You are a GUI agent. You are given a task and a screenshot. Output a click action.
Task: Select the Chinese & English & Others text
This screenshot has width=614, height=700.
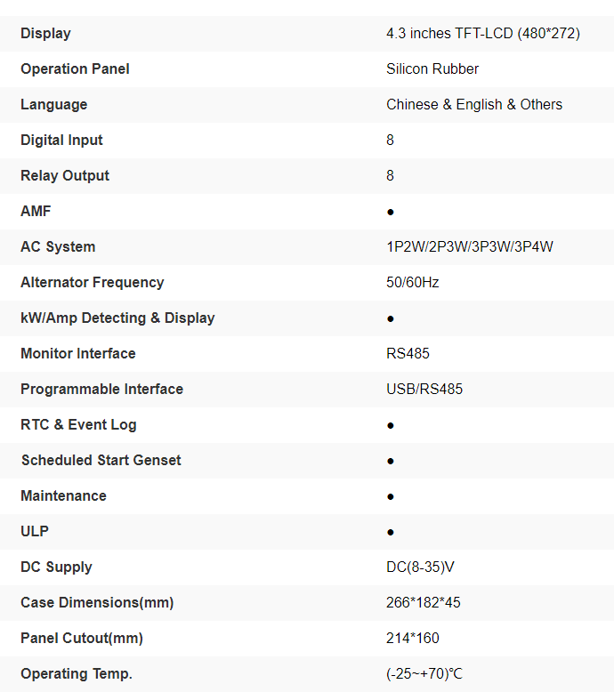click(473, 105)
